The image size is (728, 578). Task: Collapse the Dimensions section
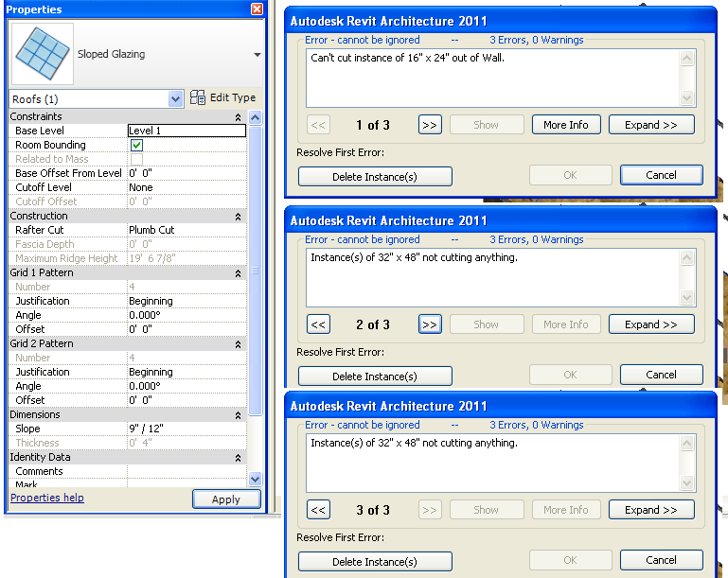[238, 415]
